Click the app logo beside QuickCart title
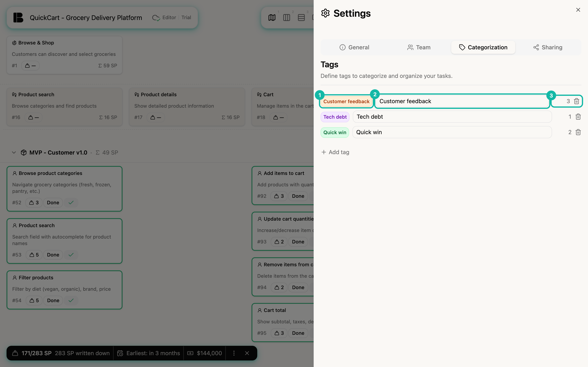 tap(18, 18)
